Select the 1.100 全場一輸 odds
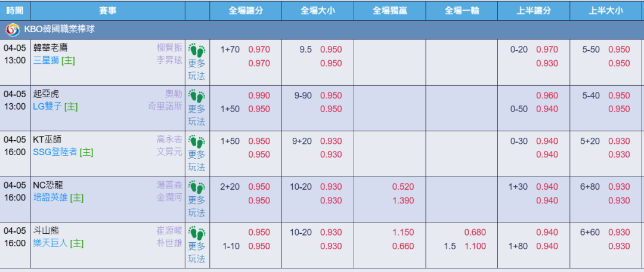644x272 pixels. pos(475,246)
